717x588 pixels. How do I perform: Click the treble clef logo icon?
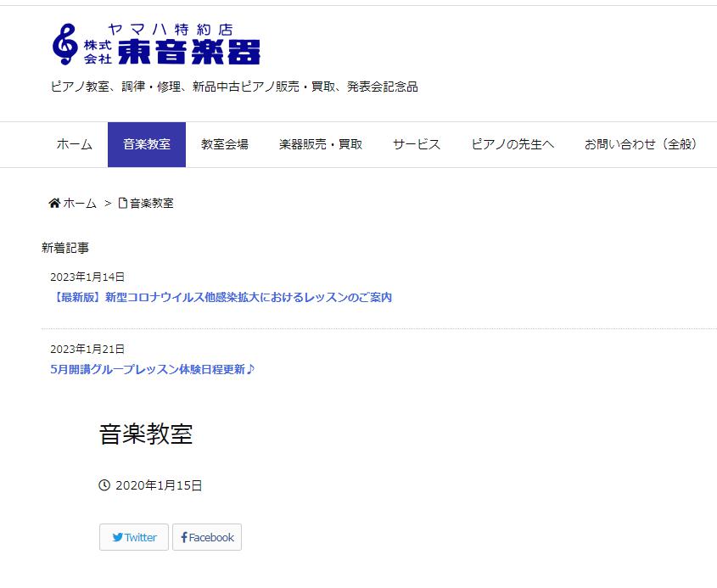click(x=64, y=44)
